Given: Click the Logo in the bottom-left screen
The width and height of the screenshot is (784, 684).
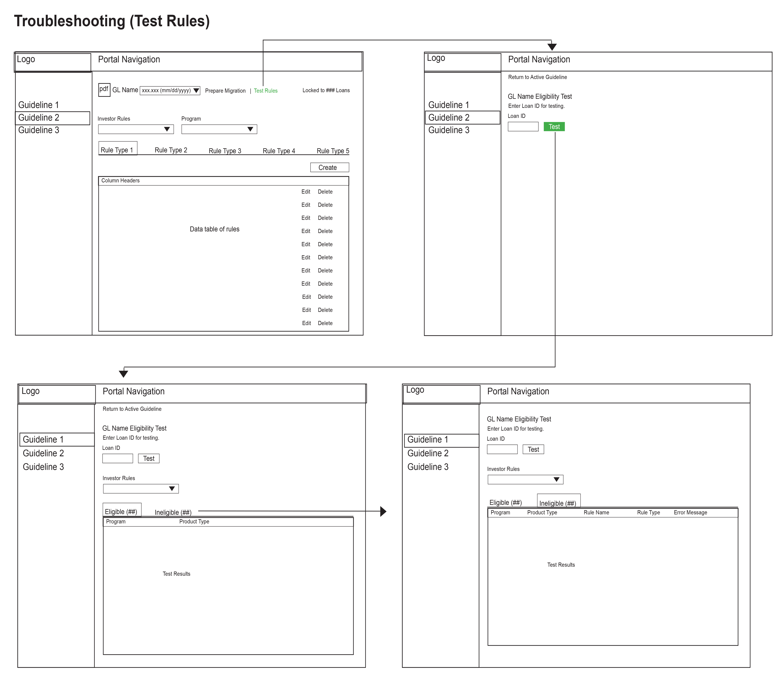Looking at the screenshot, I should click(31, 391).
